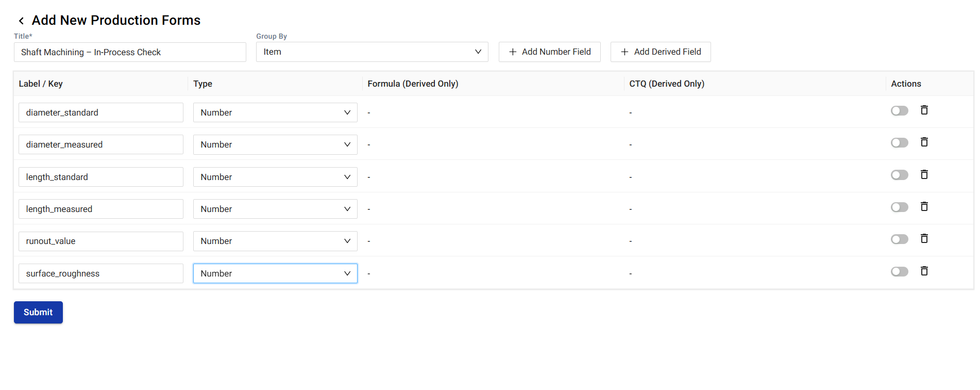Screen dimensions: 980x390
Task: Click the Add Number Field button
Action: point(549,52)
